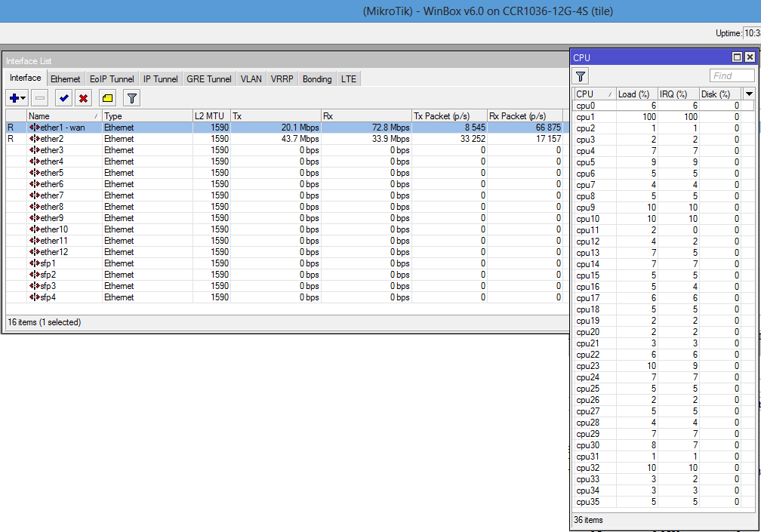
Task: Sort by the L2 MTU column header
Action: pyautogui.click(x=211, y=116)
